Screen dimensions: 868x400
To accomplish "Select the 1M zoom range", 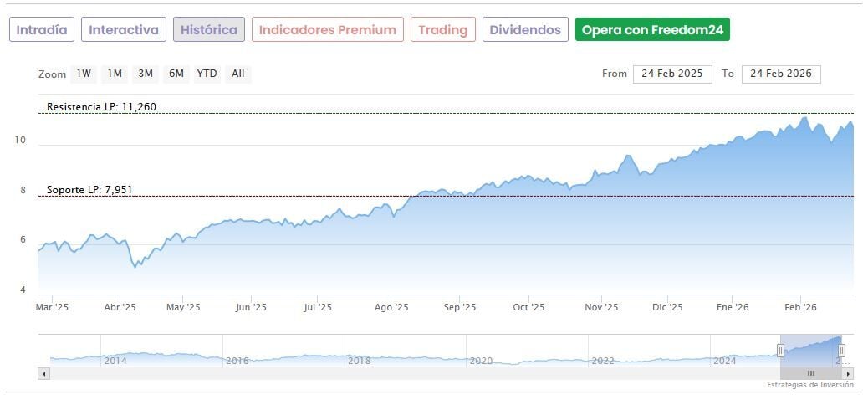I will click(x=115, y=74).
